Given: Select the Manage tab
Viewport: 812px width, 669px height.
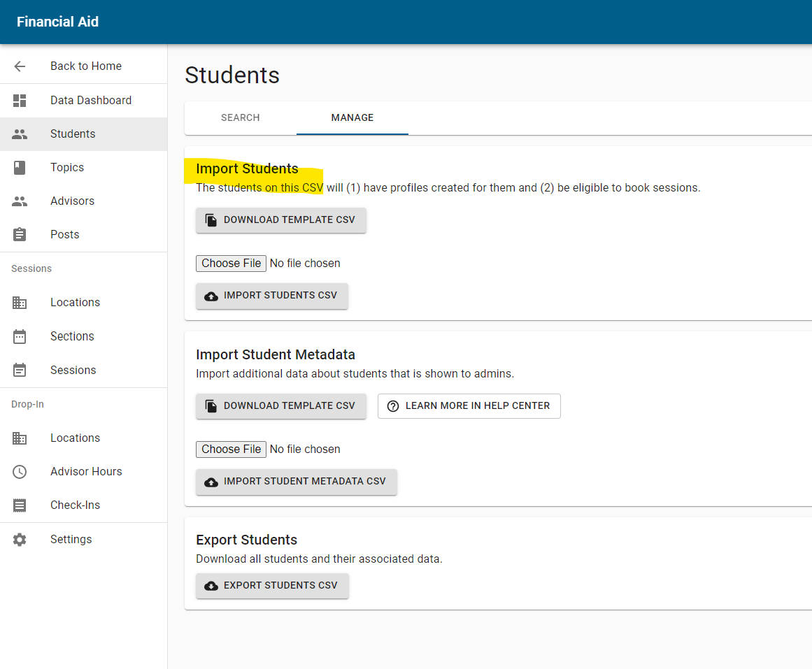Looking at the screenshot, I should coord(352,117).
